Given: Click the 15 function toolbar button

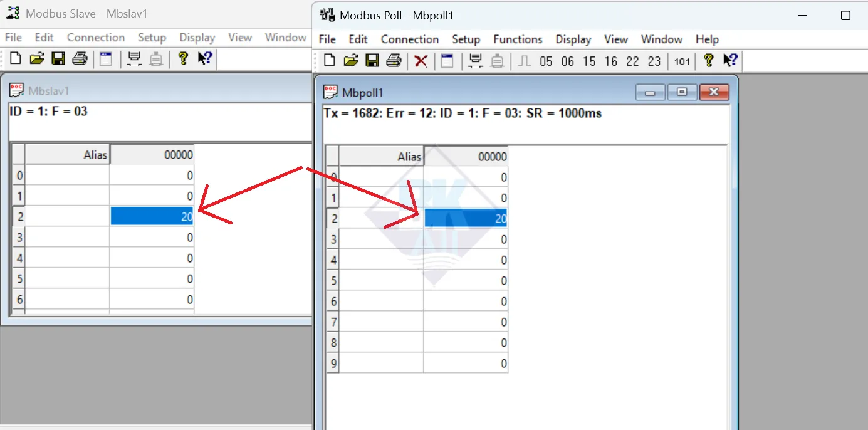Looking at the screenshot, I should [589, 61].
